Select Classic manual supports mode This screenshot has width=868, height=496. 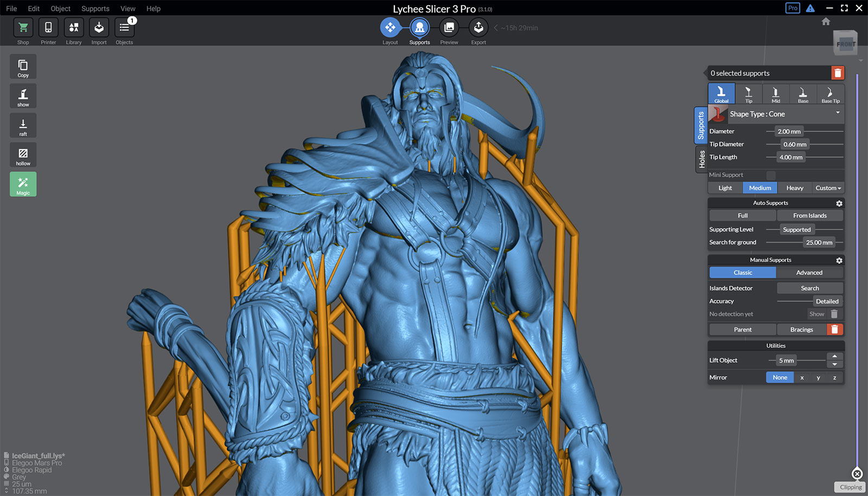743,273
